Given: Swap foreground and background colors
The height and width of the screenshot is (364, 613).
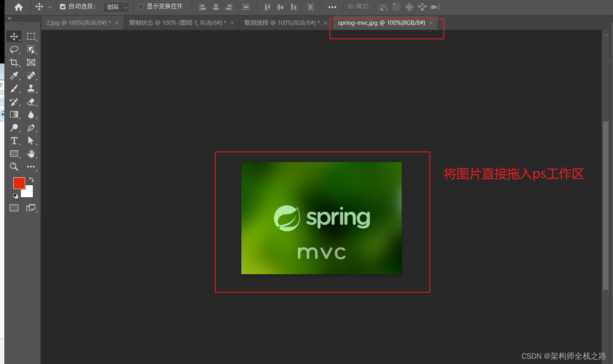Looking at the screenshot, I should (x=31, y=180).
